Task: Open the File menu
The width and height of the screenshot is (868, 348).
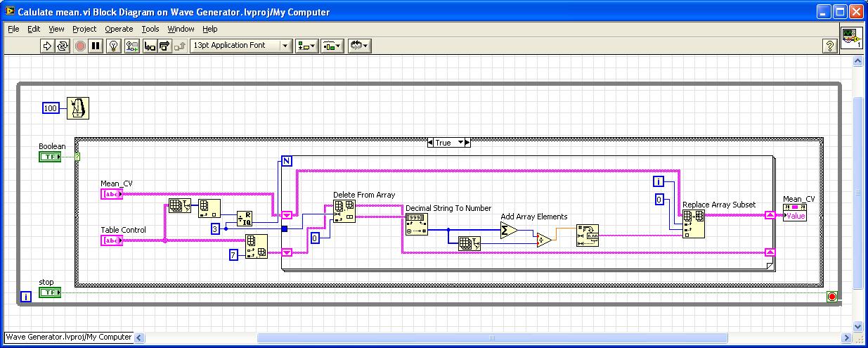Action: (x=14, y=29)
